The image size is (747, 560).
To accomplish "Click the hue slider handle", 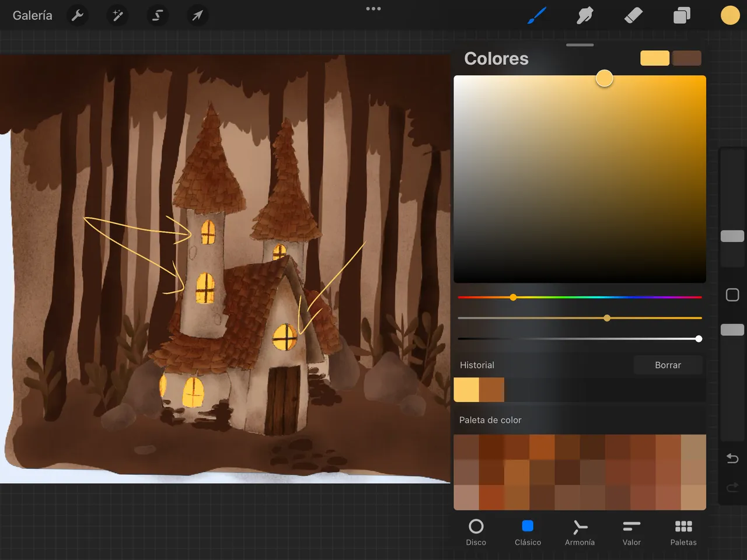I will tap(513, 297).
